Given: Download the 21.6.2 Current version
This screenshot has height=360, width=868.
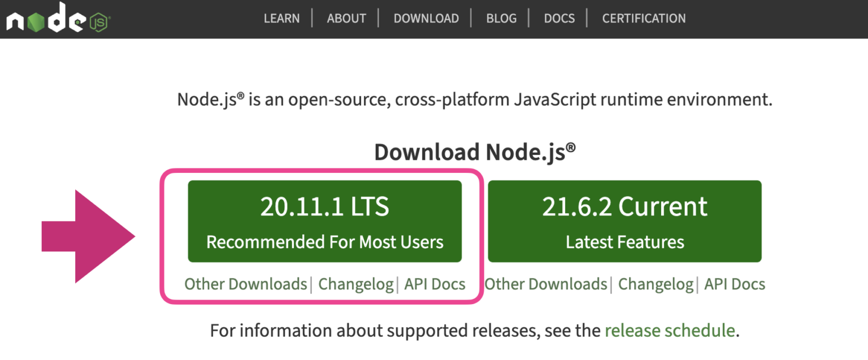Looking at the screenshot, I should point(624,222).
